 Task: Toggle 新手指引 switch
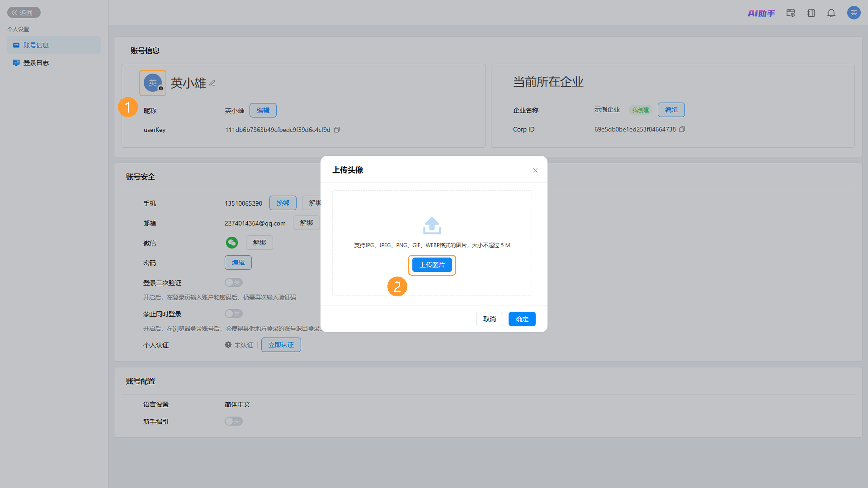pos(234,421)
